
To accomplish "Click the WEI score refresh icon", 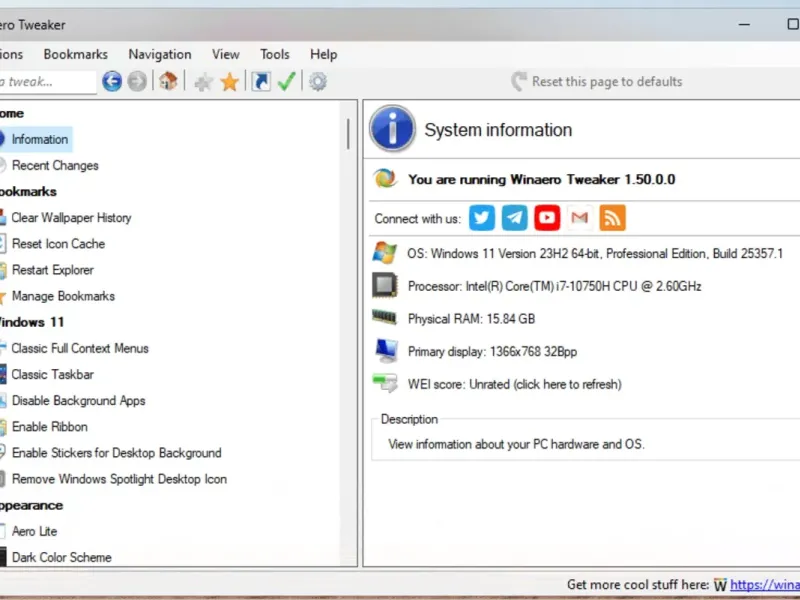I will (385, 383).
